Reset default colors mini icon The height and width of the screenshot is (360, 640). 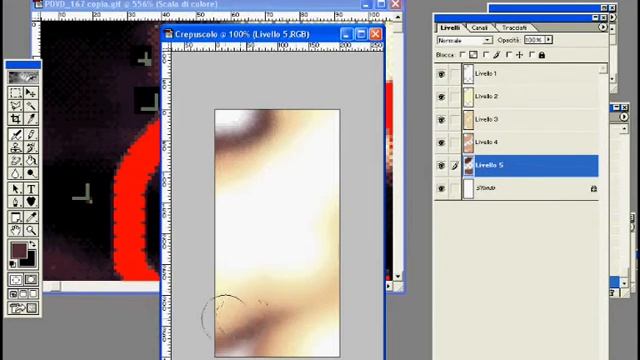coord(13,264)
